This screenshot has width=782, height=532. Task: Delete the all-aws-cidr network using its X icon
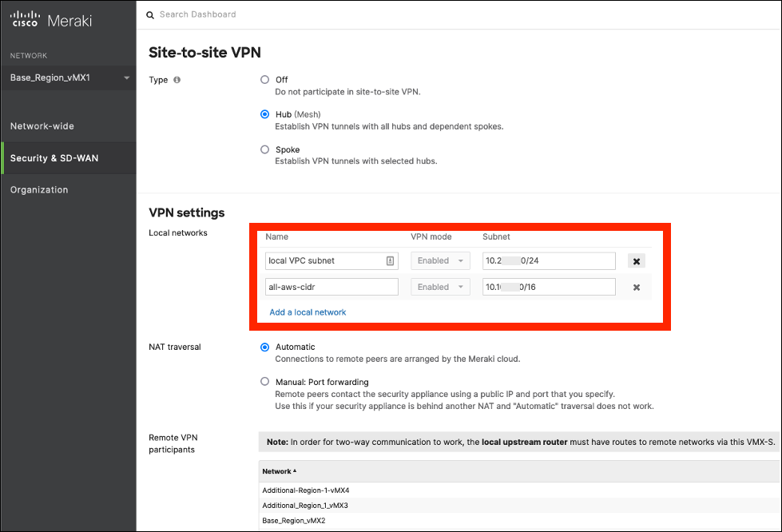(636, 286)
